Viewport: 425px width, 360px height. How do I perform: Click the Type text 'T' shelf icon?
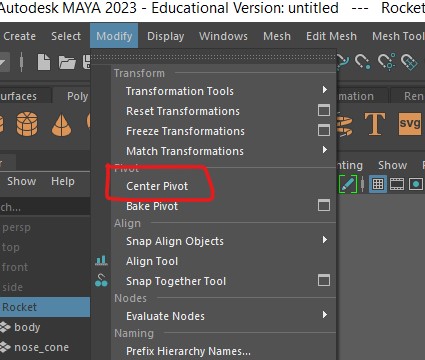[x=375, y=124]
